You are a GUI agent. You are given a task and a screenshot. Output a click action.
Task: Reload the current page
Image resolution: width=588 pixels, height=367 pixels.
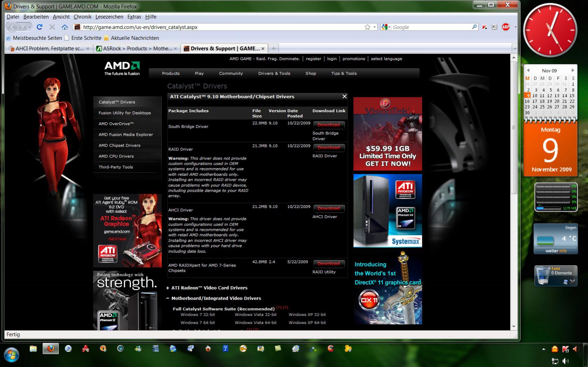point(40,27)
